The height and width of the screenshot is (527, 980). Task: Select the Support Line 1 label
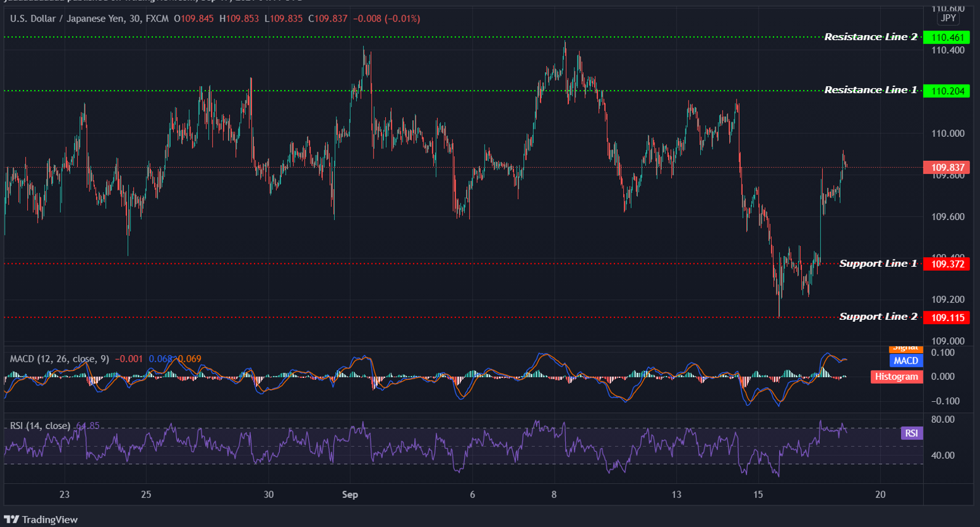[878, 264]
